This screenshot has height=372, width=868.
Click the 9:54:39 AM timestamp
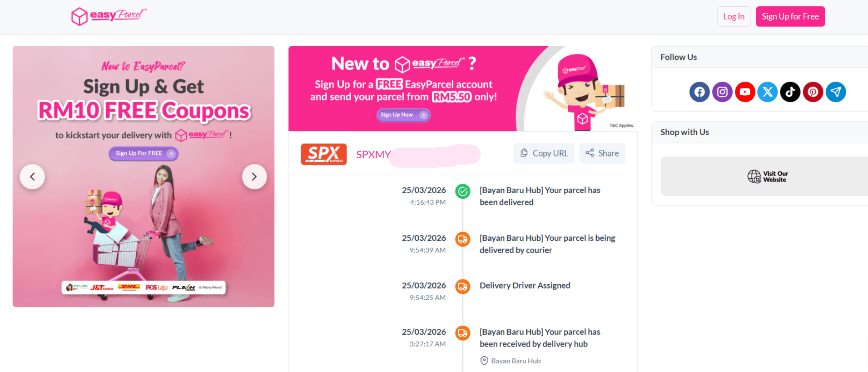pos(428,250)
